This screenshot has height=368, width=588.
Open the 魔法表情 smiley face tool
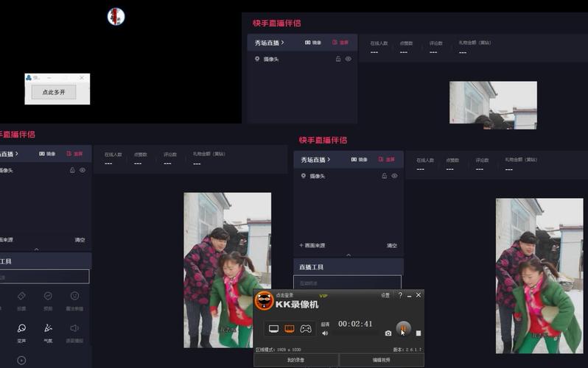(x=74, y=297)
